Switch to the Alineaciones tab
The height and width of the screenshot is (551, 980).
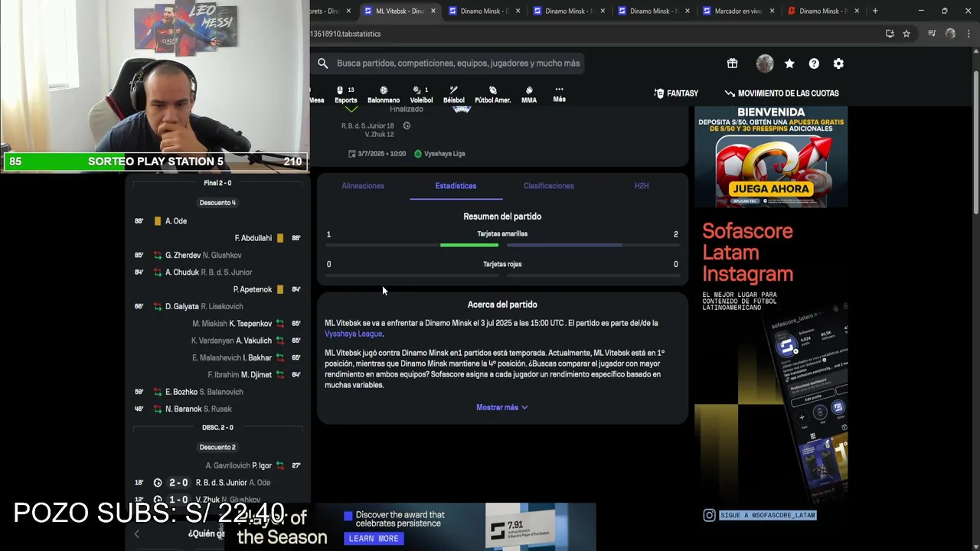(x=363, y=186)
